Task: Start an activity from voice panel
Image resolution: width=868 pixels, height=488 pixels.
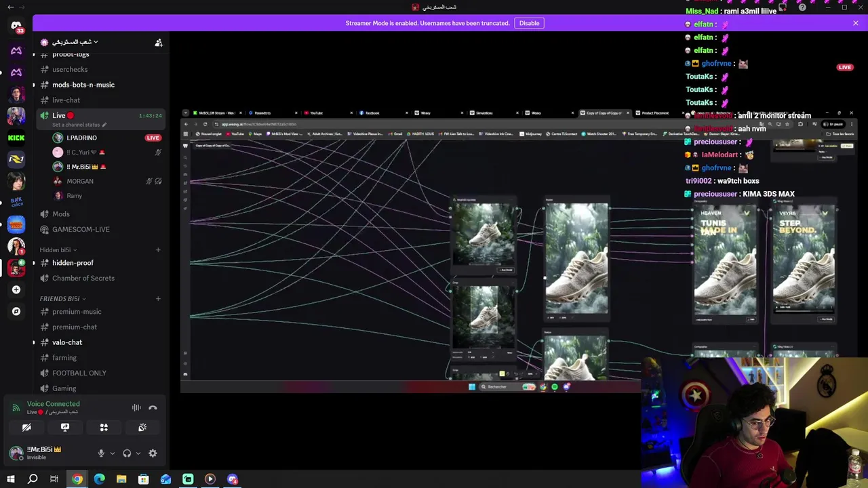Action: point(104,428)
